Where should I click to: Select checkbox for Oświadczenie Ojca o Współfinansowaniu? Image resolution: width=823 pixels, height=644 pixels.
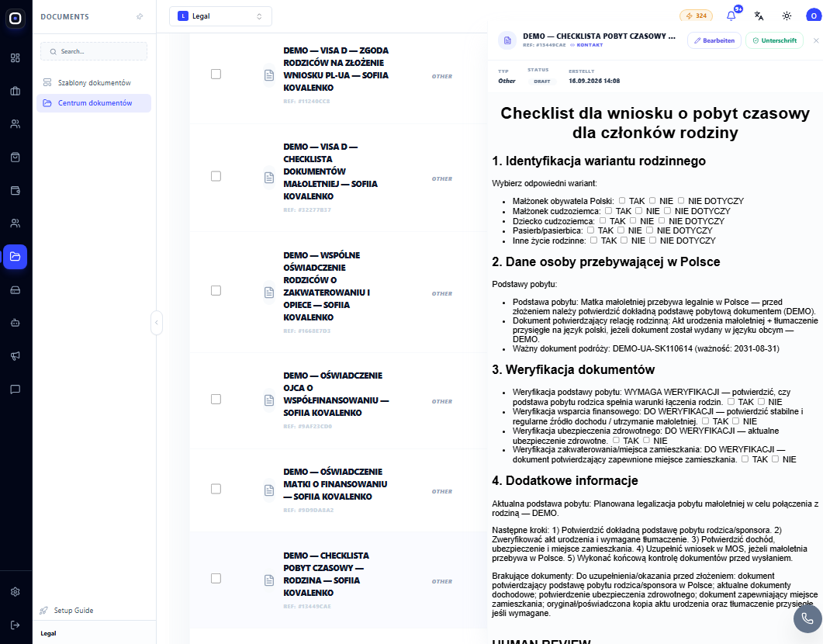[x=216, y=400]
